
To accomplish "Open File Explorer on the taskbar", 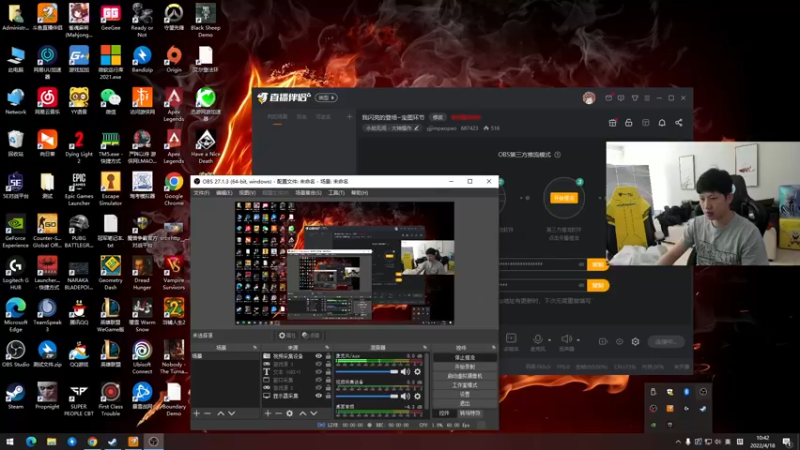I will click(52, 441).
